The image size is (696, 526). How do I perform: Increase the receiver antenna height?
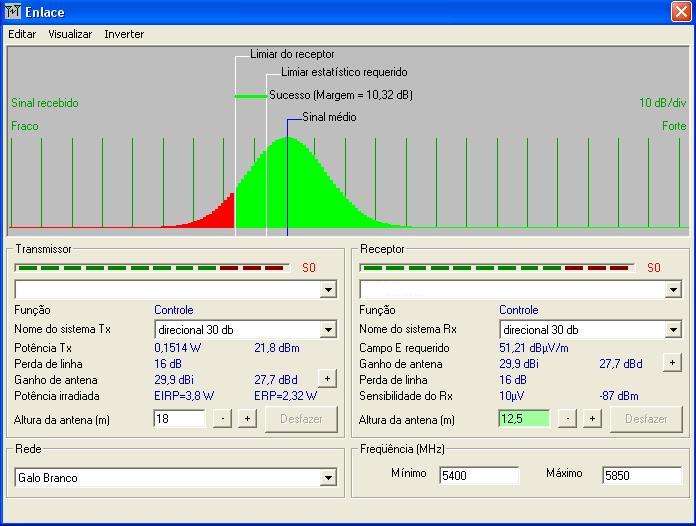click(x=592, y=419)
